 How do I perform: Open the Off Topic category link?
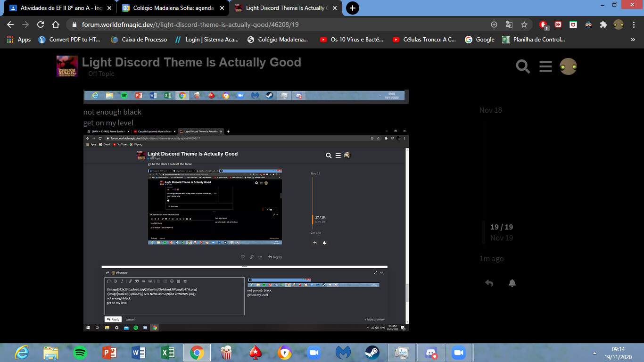point(101,74)
